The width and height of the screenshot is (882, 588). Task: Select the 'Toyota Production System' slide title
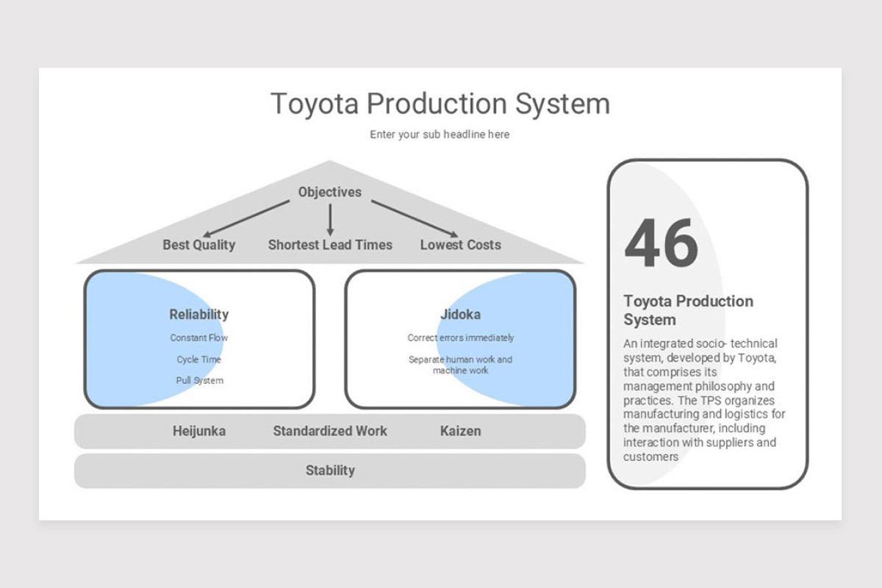pos(440,104)
